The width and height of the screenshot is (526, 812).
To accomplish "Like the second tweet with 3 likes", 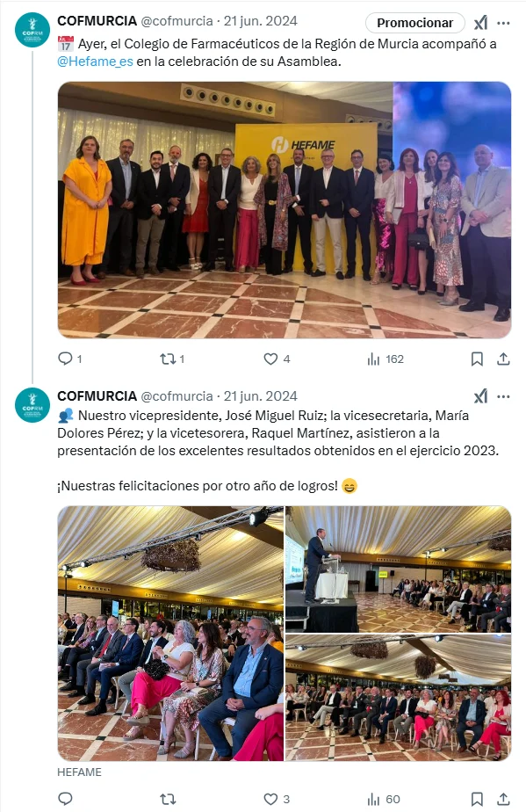I will pos(270,799).
